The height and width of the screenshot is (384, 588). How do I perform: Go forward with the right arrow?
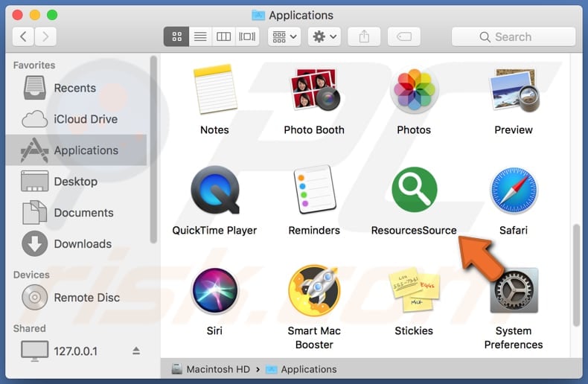45,36
